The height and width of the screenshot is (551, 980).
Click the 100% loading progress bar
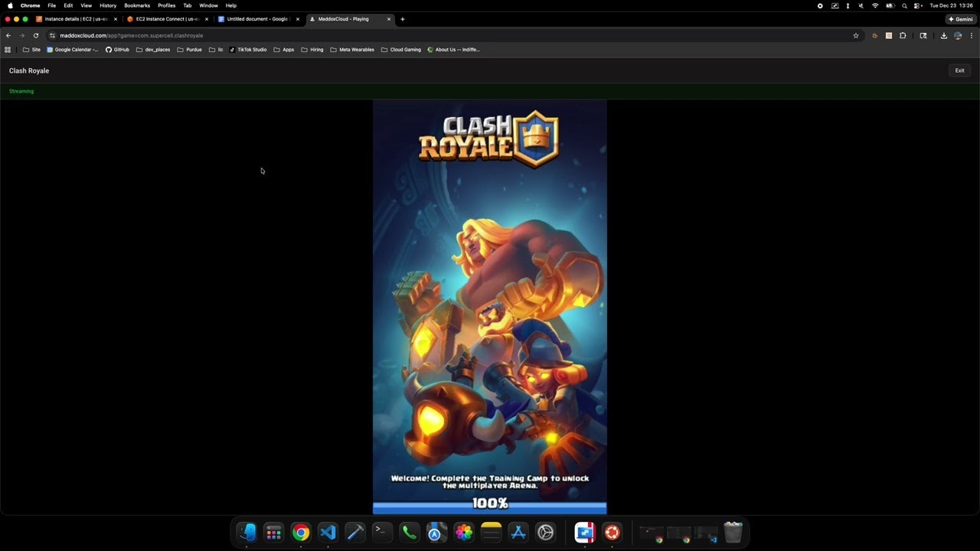click(489, 504)
